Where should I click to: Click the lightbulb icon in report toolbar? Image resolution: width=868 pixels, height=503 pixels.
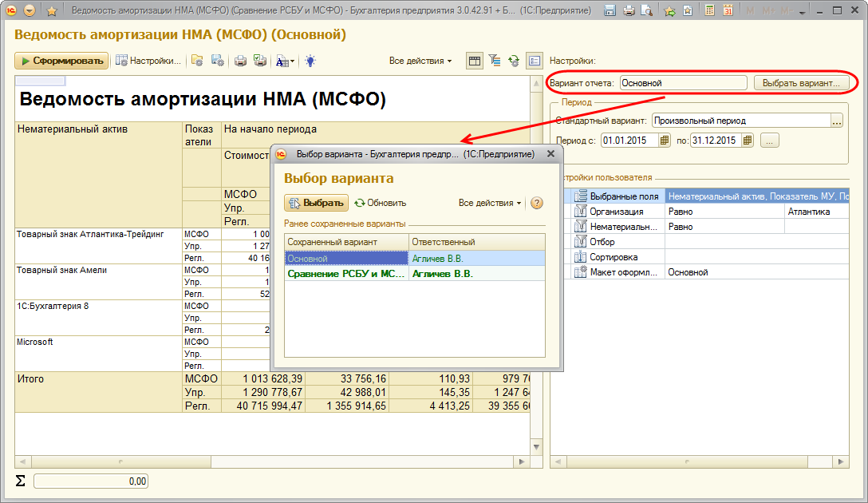(310, 61)
